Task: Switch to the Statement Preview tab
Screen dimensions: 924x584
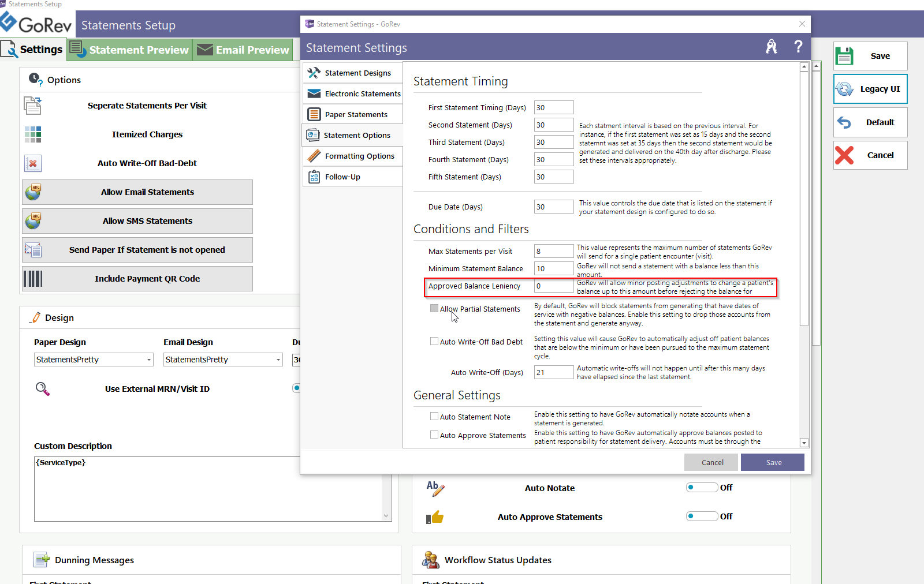Action: (x=129, y=50)
